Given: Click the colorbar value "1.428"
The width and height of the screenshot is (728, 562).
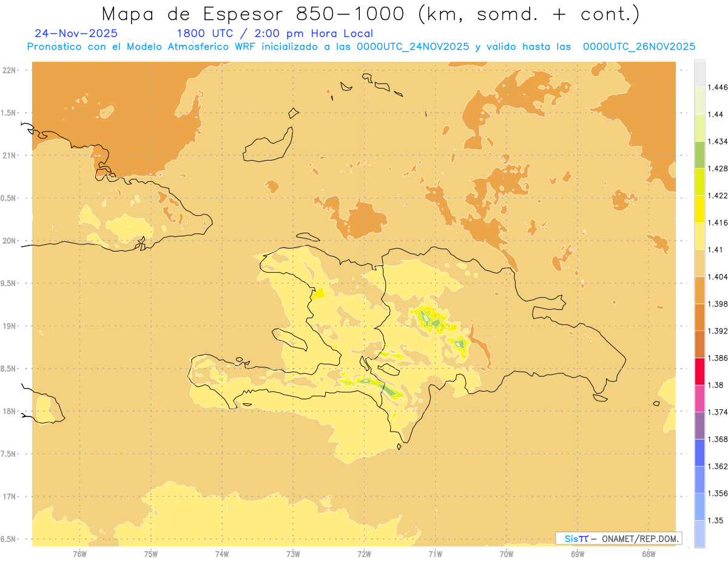Looking at the screenshot, I should pos(718,169).
